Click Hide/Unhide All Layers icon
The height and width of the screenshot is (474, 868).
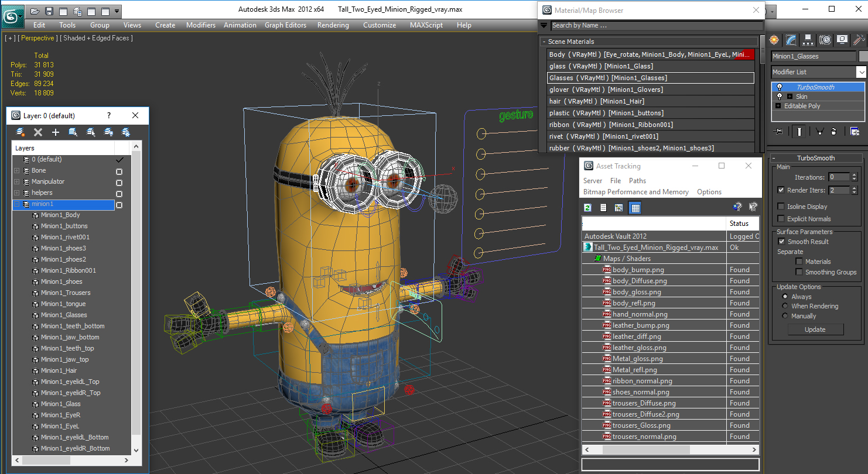click(108, 132)
